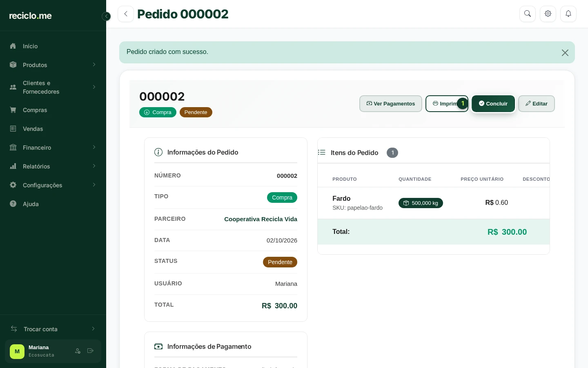Expand the Financeiro submenu chevron
This screenshot has width=588, height=368.
click(94, 148)
